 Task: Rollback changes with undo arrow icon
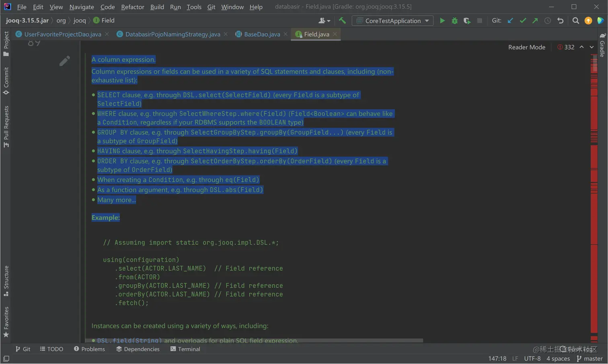click(x=560, y=20)
